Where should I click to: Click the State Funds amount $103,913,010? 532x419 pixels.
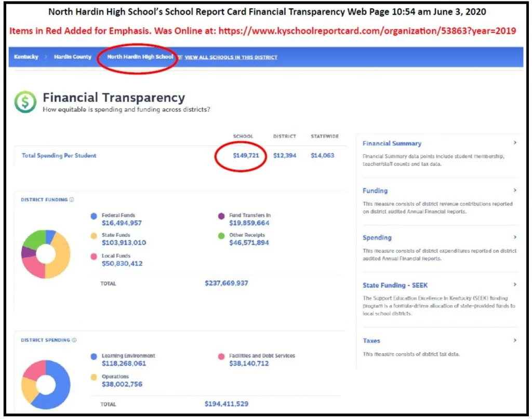click(124, 242)
